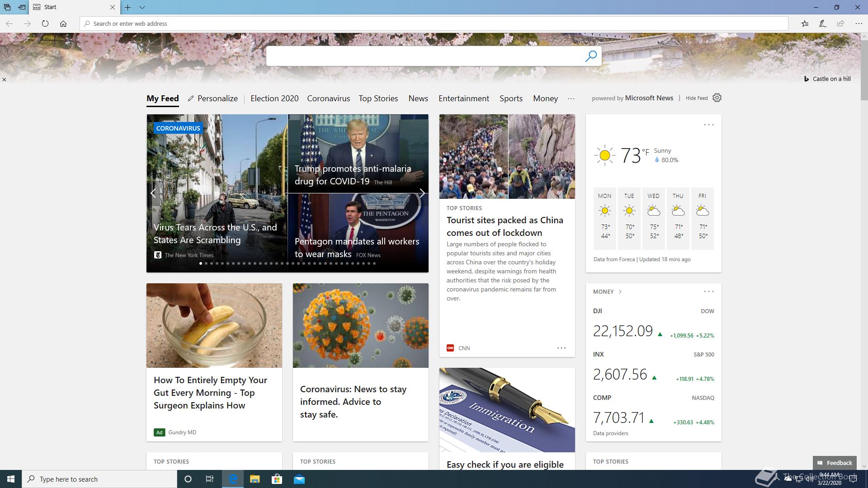Open weather card options ellipsis
The image size is (868, 488).
[x=709, y=125]
